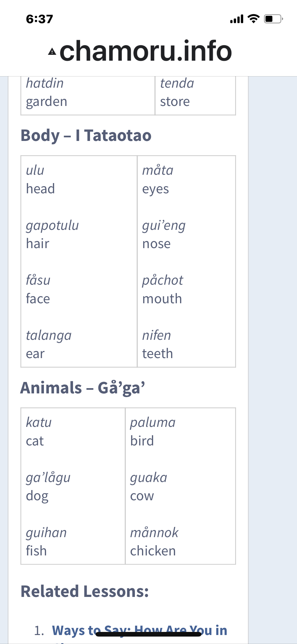Select the word "påchot" meaning mouth
The width and height of the screenshot is (297, 644).
(x=162, y=280)
